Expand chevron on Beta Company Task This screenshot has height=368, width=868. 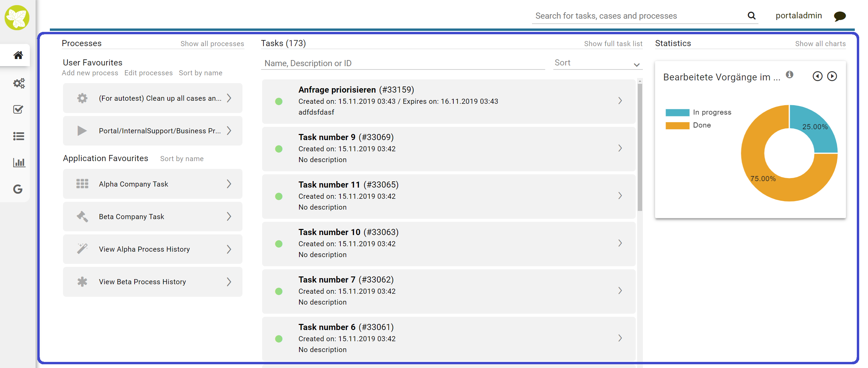pyautogui.click(x=229, y=216)
